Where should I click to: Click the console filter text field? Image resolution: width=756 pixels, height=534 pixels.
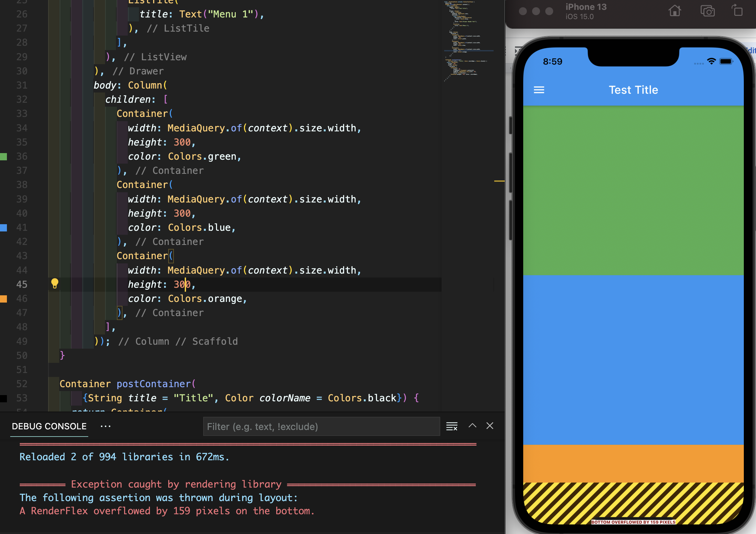321,427
